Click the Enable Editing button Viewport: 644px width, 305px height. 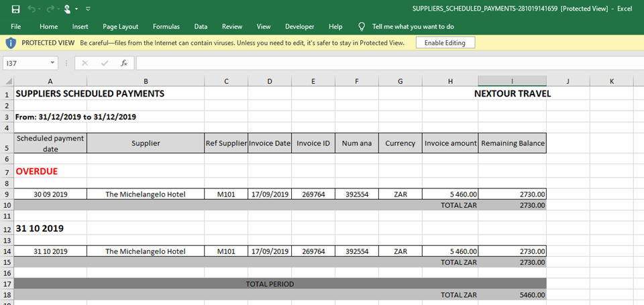[x=445, y=43]
